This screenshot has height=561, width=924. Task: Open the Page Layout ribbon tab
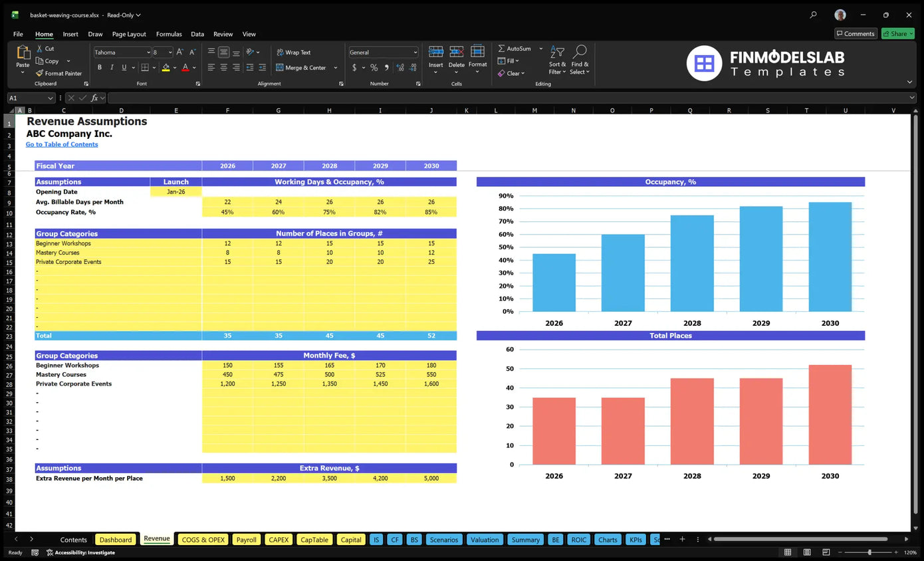129,34
